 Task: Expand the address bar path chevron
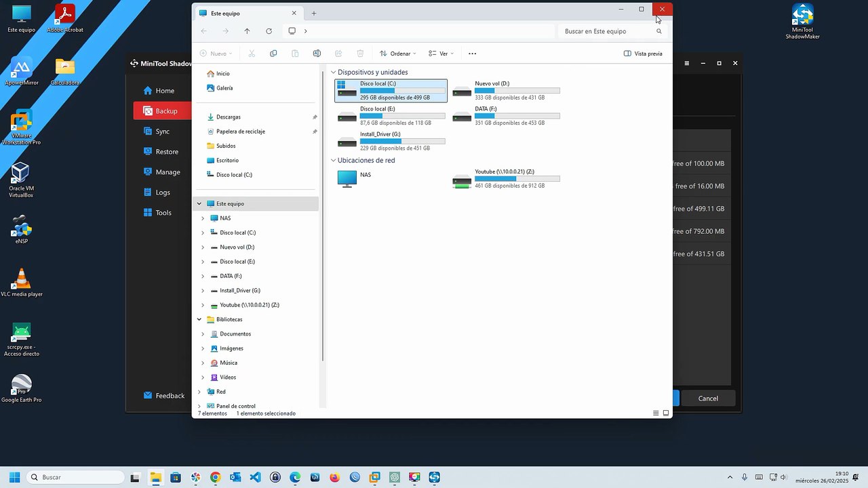[x=306, y=31]
